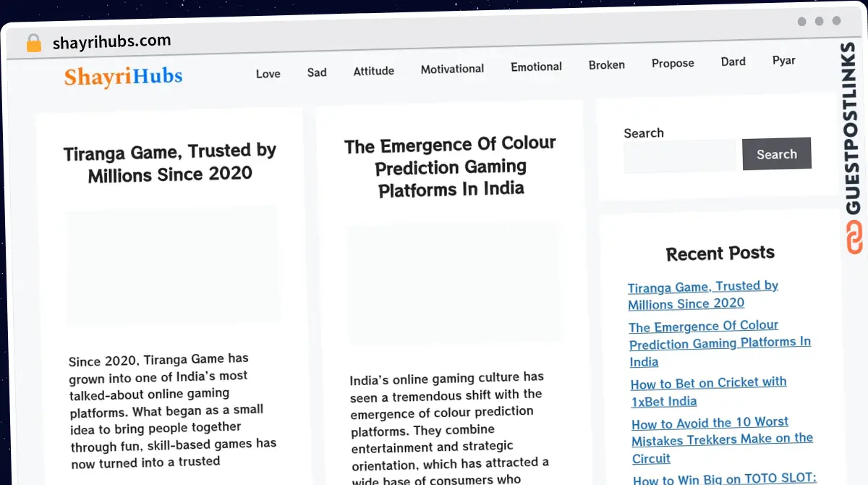The width and height of the screenshot is (868, 485).
Task: Open the Pyar category
Action: click(x=784, y=61)
